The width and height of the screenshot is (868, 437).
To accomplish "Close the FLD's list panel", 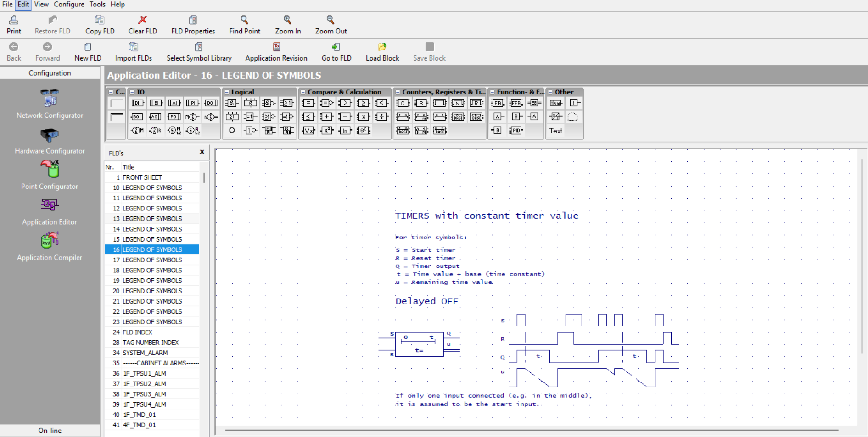I will click(x=202, y=152).
